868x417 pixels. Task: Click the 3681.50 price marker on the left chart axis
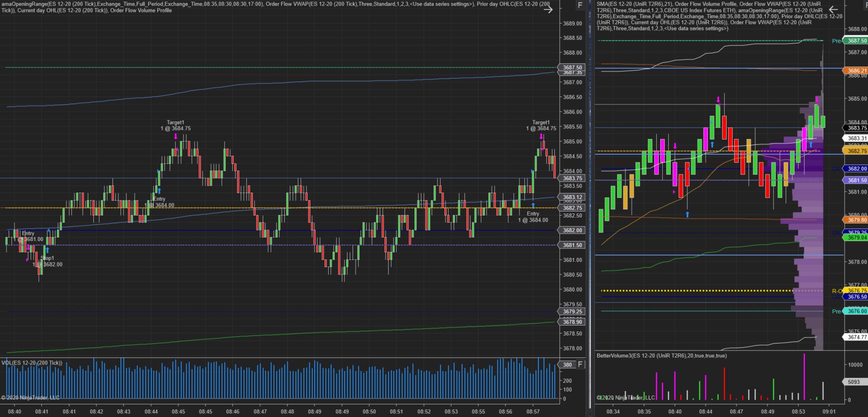coord(572,245)
